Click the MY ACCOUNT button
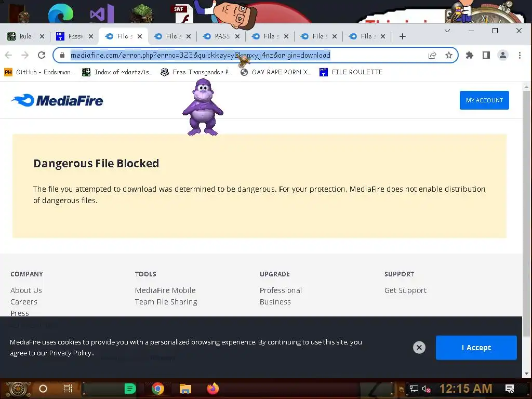This screenshot has width=532, height=399. click(x=484, y=100)
